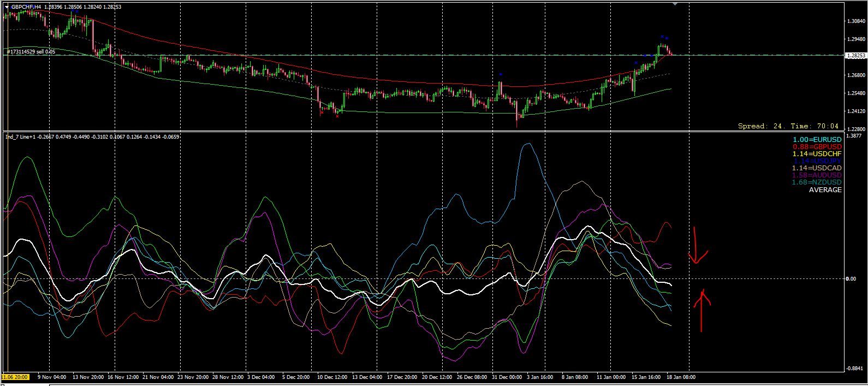Open the chart menu triangle beside GBPCHF

click(7, 7)
